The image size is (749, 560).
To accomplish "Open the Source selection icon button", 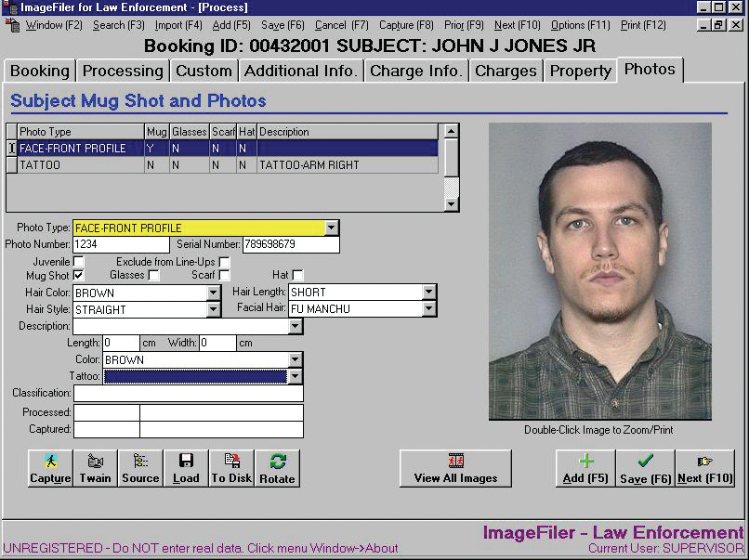I will pos(140,468).
